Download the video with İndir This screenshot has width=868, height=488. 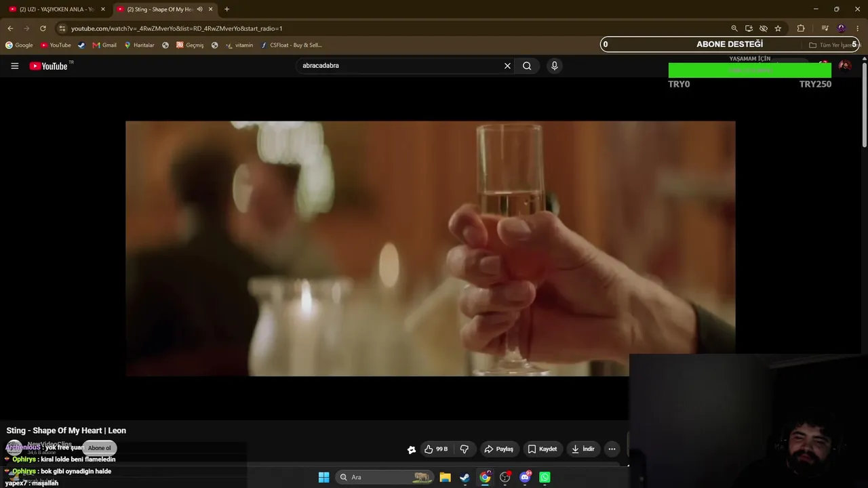(x=583, y=449)
